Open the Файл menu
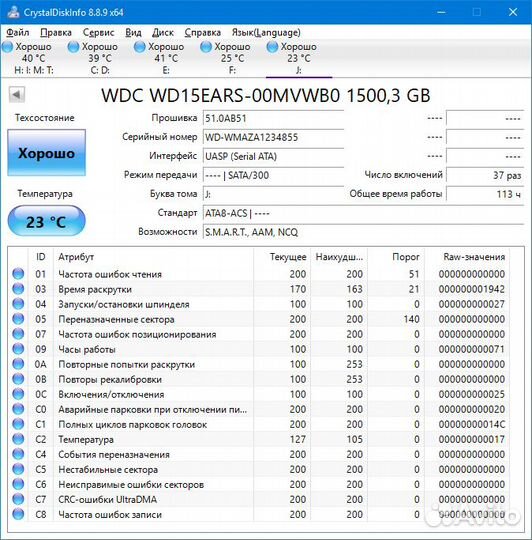Viewport: 532px width, 540px height. (18, 33)
